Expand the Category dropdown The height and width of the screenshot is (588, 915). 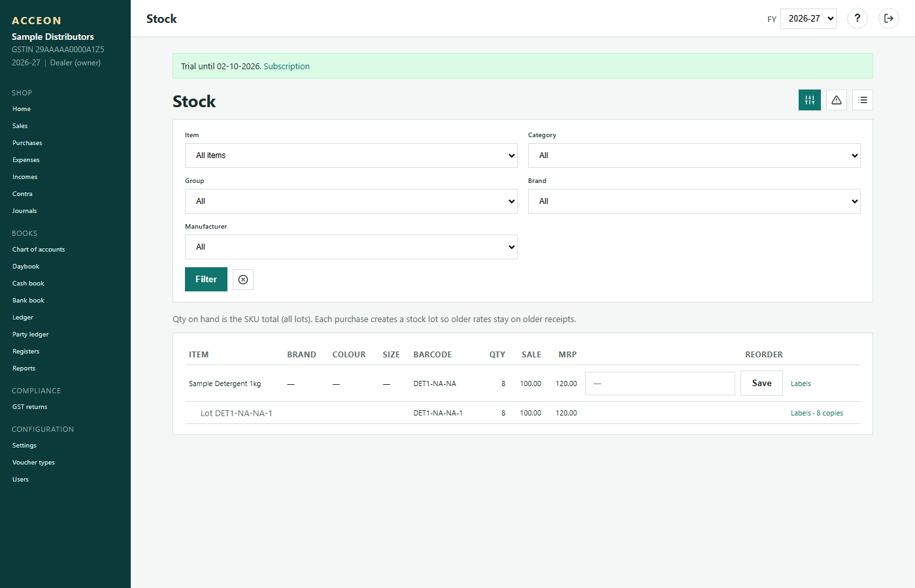[x=694, y=155]
